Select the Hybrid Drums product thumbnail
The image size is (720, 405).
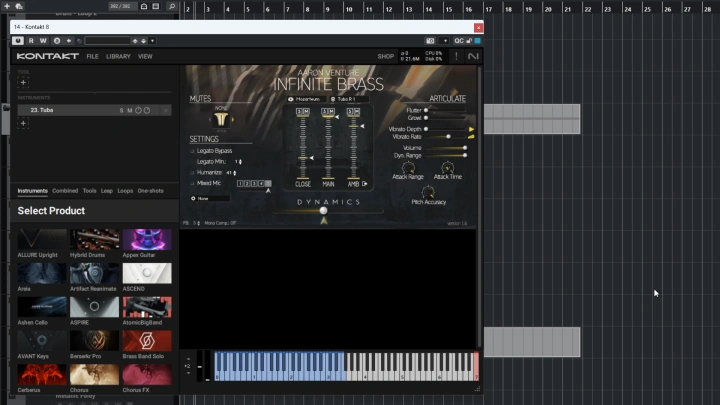coord(95,239)
